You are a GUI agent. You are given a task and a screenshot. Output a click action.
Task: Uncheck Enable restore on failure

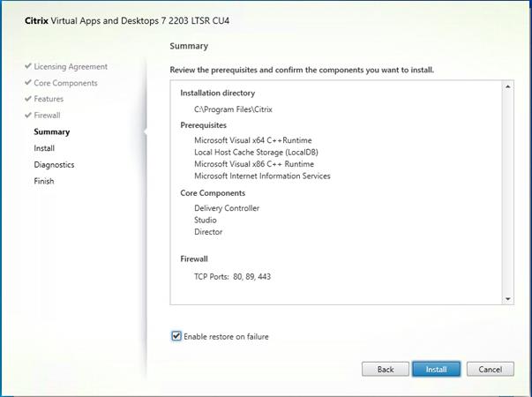[x=176, y=336]
